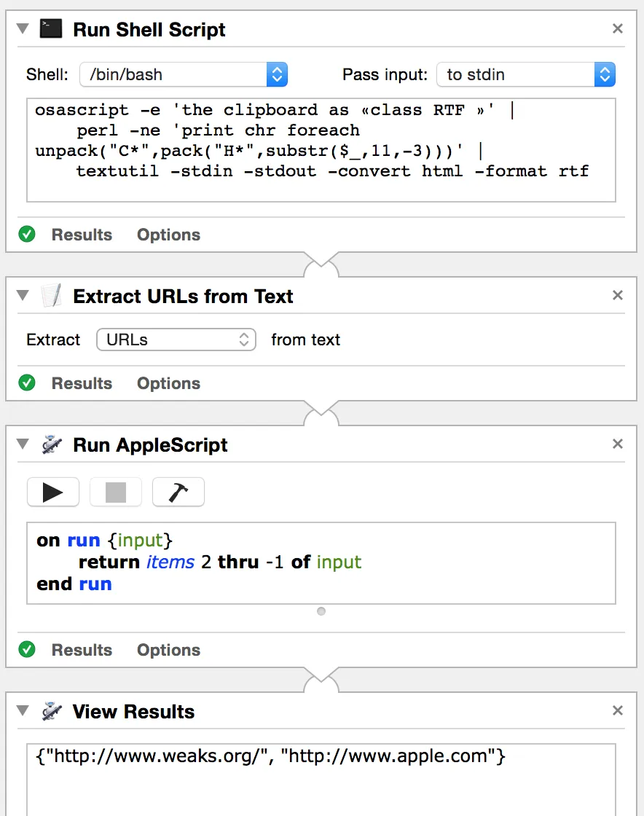Click the Extract URLs from Text action icon

[x=51, y=296]
